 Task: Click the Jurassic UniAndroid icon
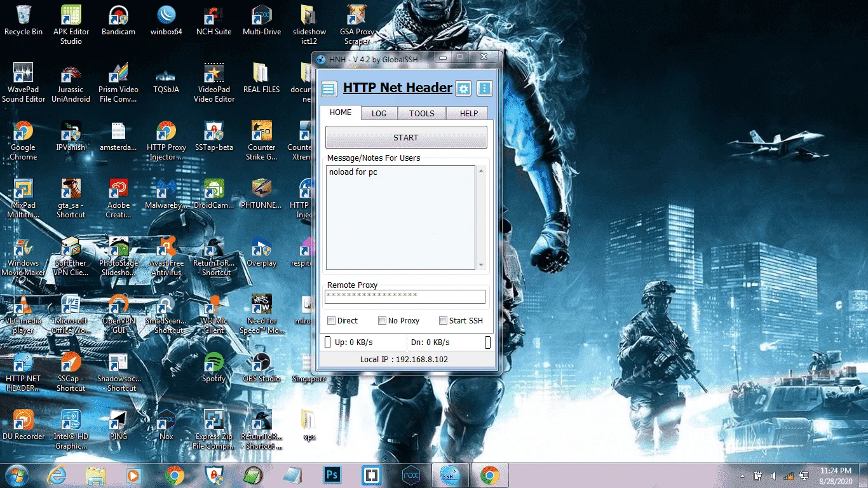(x=71, y=82)
